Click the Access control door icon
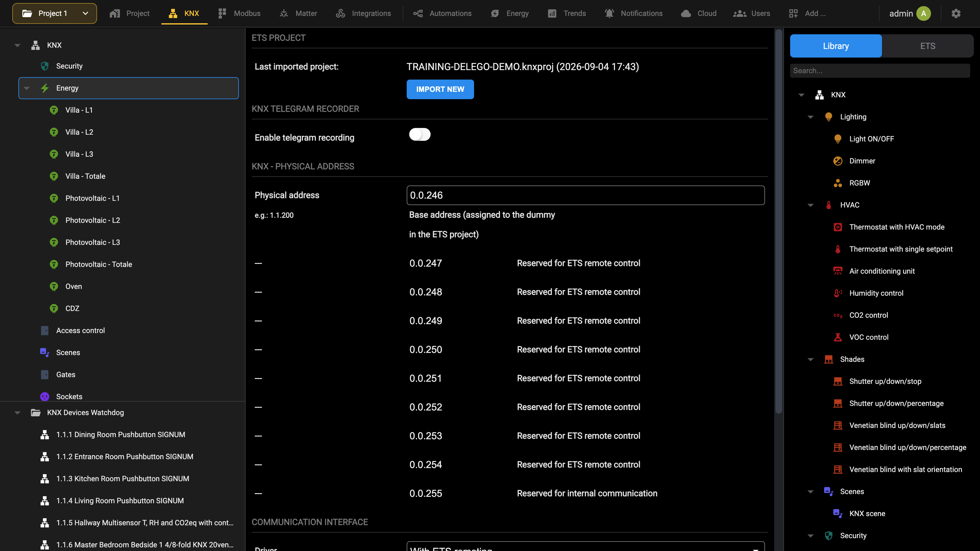 point(44,331)
